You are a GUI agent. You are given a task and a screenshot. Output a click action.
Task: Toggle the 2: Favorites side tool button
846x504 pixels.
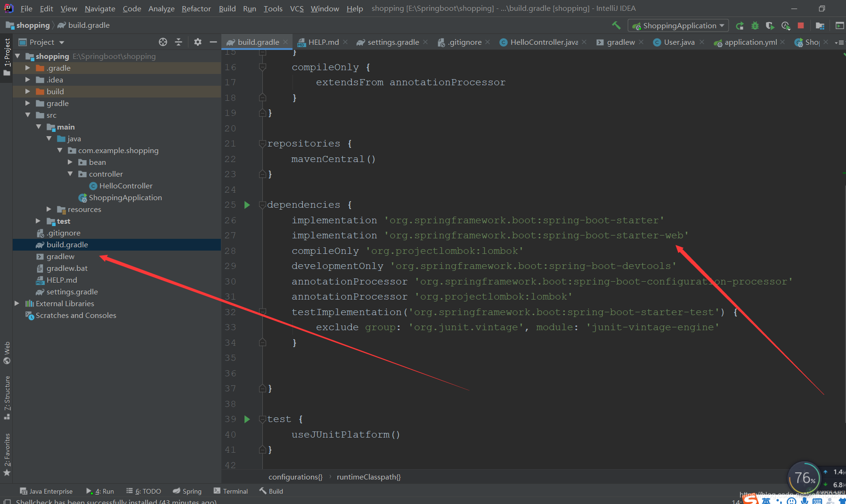pyautogui.click(x=7, y=455)
